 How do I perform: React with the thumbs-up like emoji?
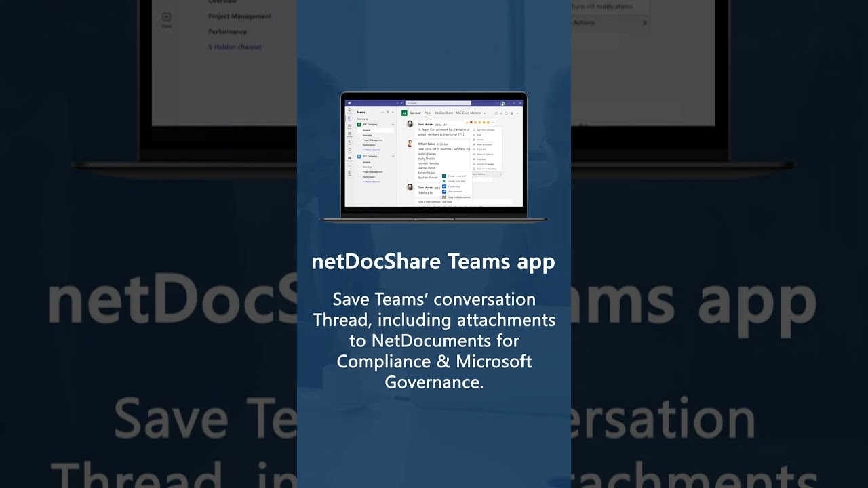point(467,123)
